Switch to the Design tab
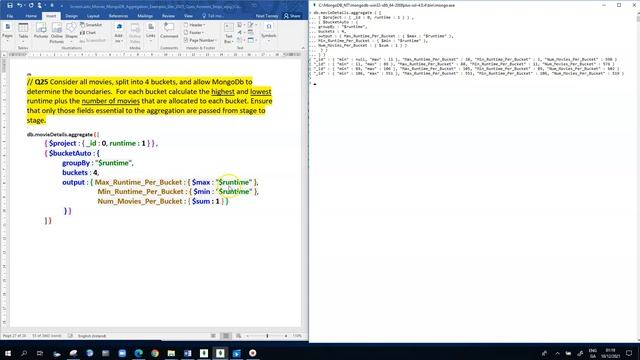 pyautogui.click(x=71, y=16)
